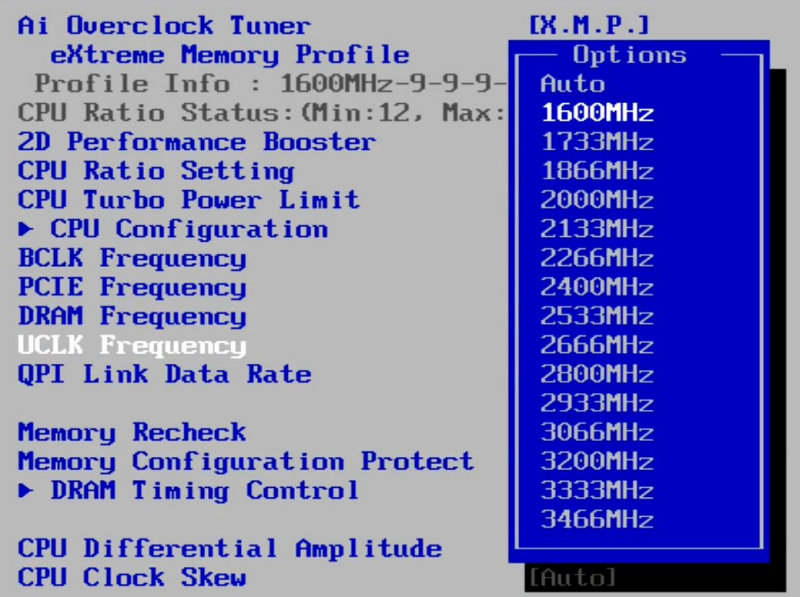This screenshot has width=800, height=597.
Task: Select the QPI Link Data Rate row
Action: (x=164, y=375)
